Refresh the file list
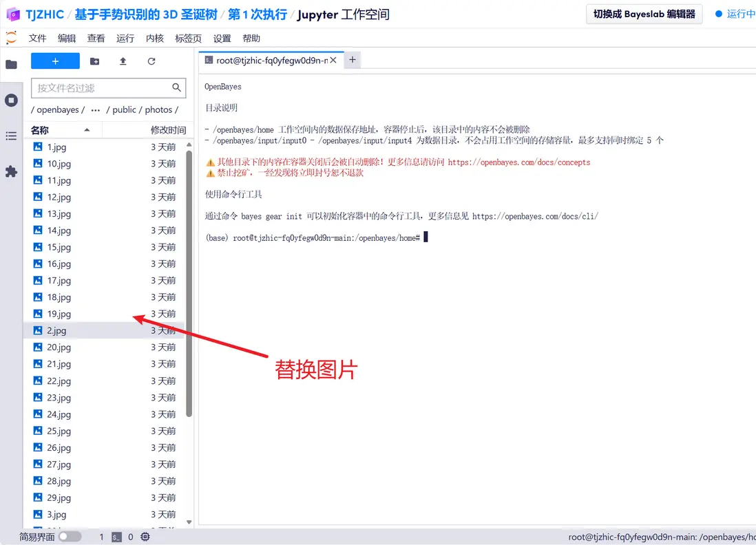 (151, 61)
